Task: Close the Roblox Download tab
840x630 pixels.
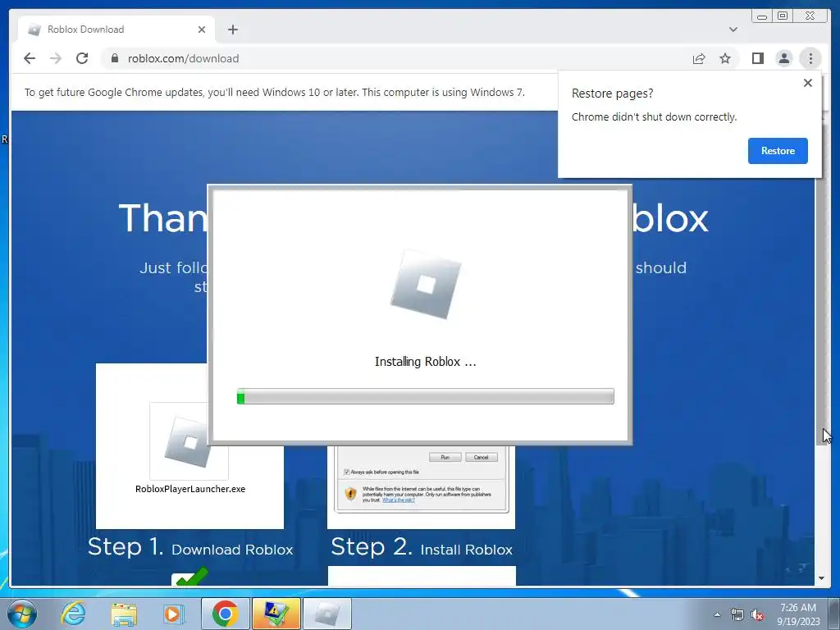Action: (x=202, y=30)
